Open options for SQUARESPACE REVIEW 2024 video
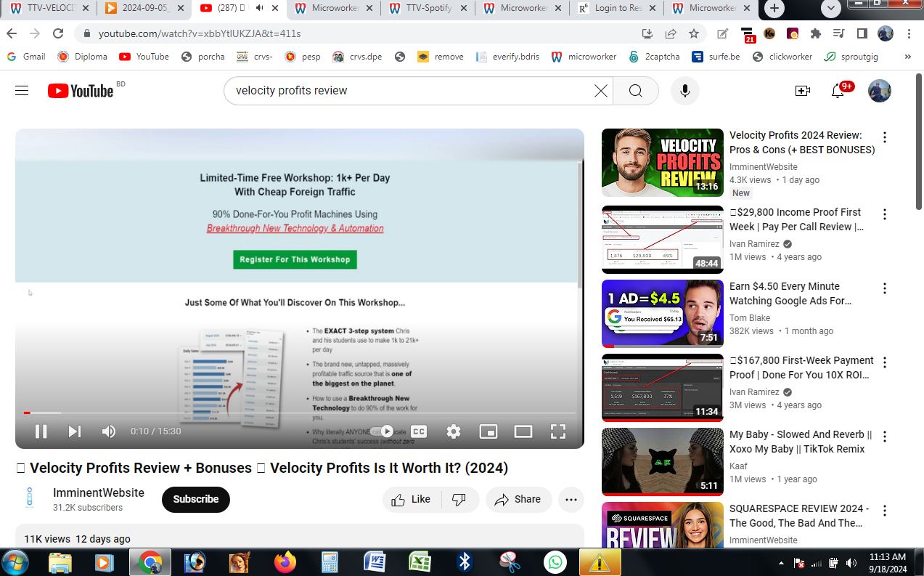924x576 pixels. point(885,511)
